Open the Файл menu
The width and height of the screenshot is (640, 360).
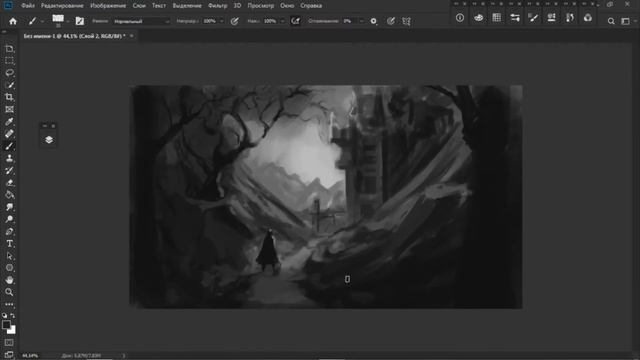click(x=28, y=6)
